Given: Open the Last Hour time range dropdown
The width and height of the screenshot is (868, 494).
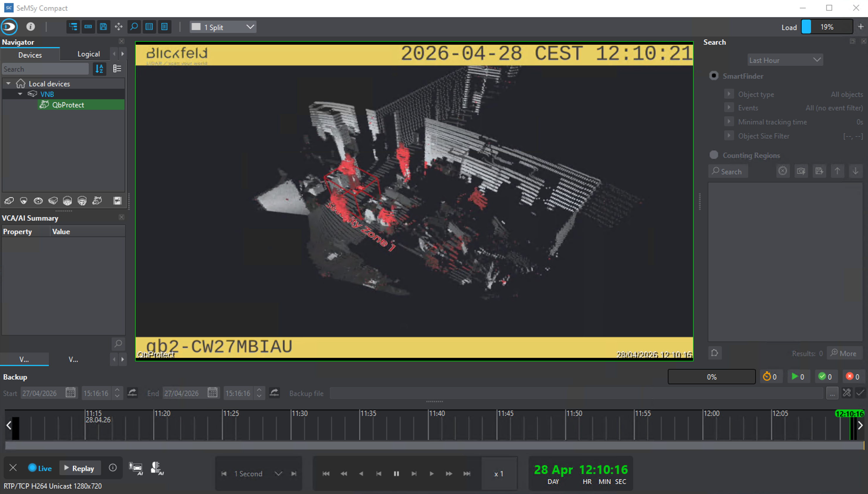Looking at the screenshot, I should coord(785,60).
